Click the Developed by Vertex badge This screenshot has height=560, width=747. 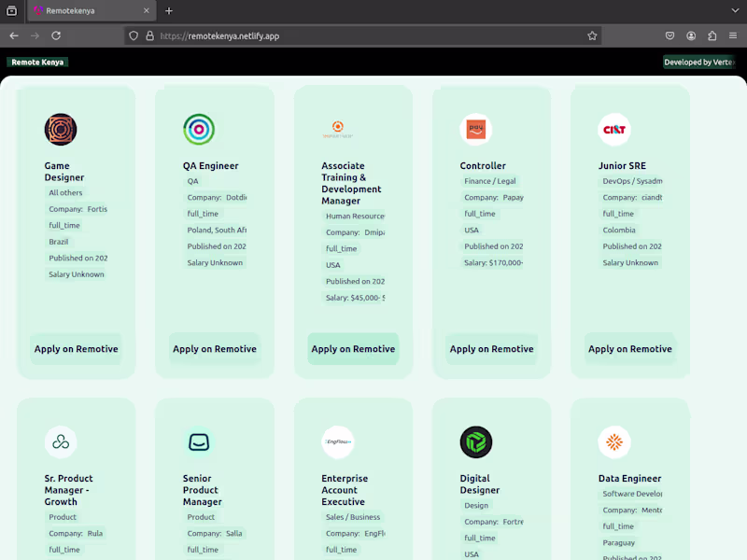click(699, 62)
